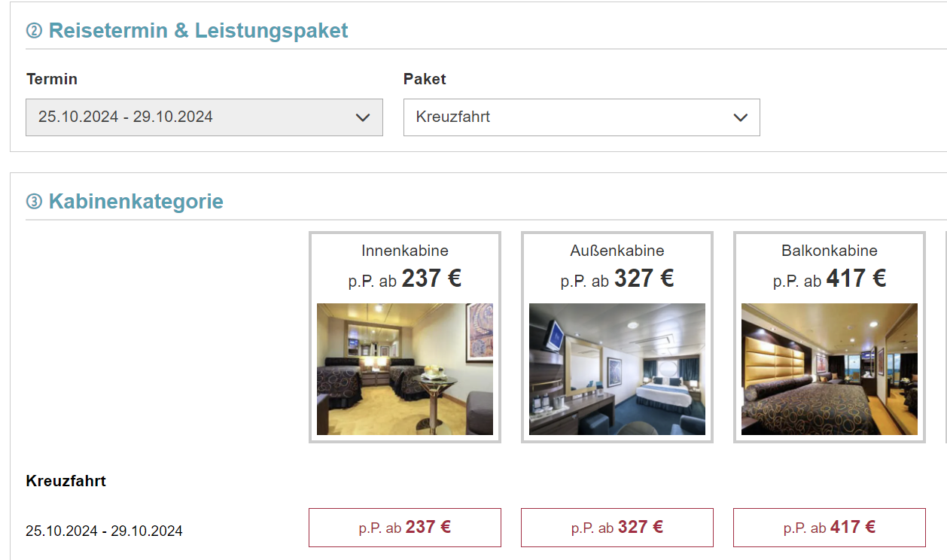The image size is (947, 560).
Task: Click the Reisetermin & Leistungspaket heading
Action: coord(199,31)
